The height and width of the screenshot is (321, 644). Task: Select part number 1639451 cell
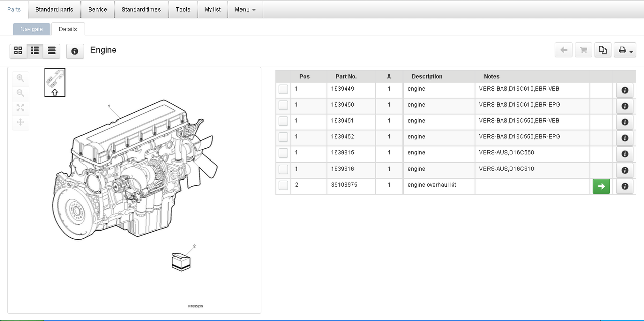click(351, 122)
